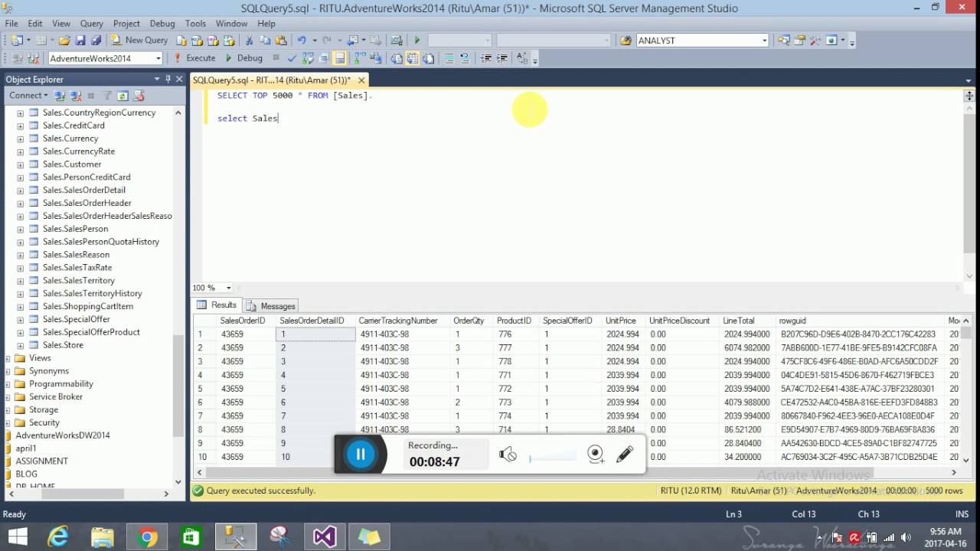Click Display Estimated Execution Plan icon
The height and width of the screenshot is (551, 980).
coord(308,58)
